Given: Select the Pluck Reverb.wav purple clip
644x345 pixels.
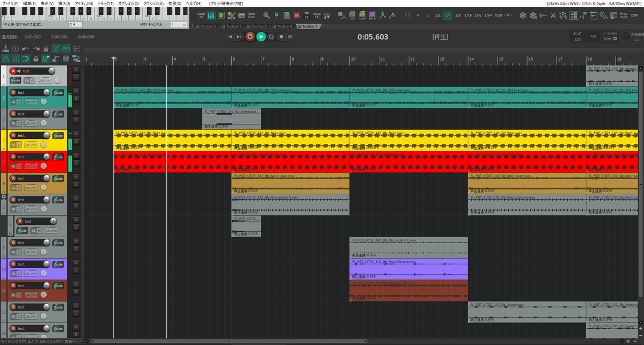Looking at the screenshot, I should click(x=408, y=269).
